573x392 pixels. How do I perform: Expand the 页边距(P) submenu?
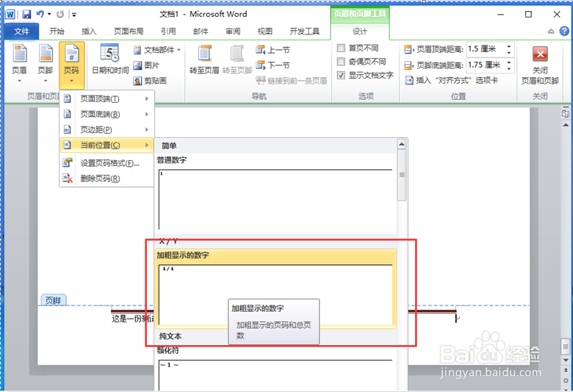coord(107,129)
